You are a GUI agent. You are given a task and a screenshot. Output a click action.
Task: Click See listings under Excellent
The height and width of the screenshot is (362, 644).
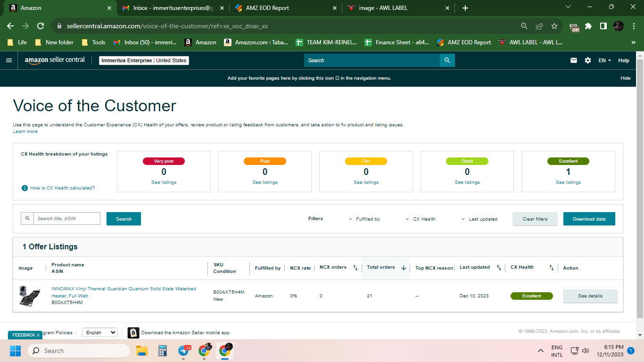pos(568,182)
